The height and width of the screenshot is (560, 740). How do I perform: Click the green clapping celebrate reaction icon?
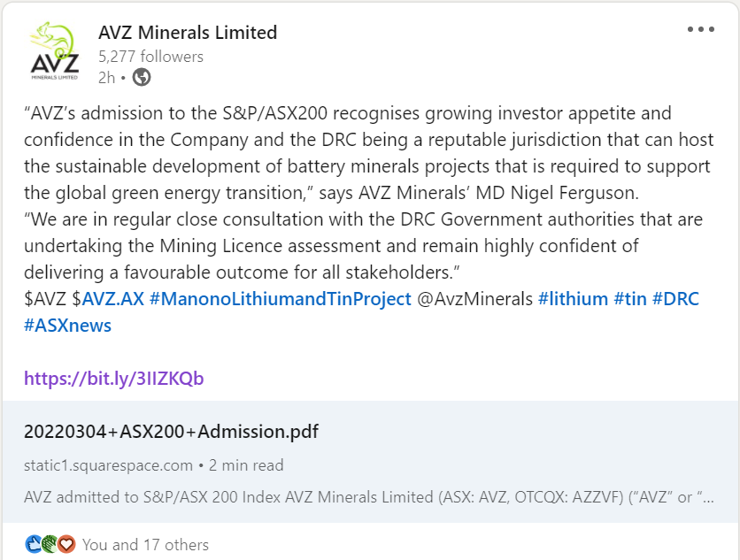tap(50, 544)
